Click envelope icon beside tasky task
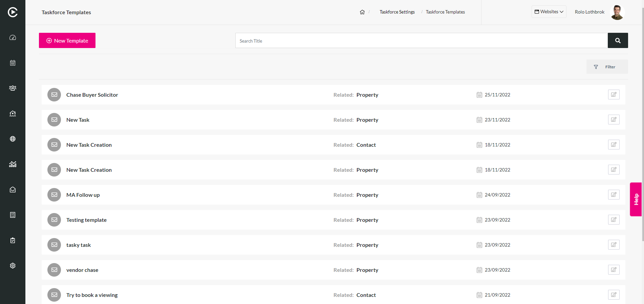644x304 pixels. tap(54, 245)
